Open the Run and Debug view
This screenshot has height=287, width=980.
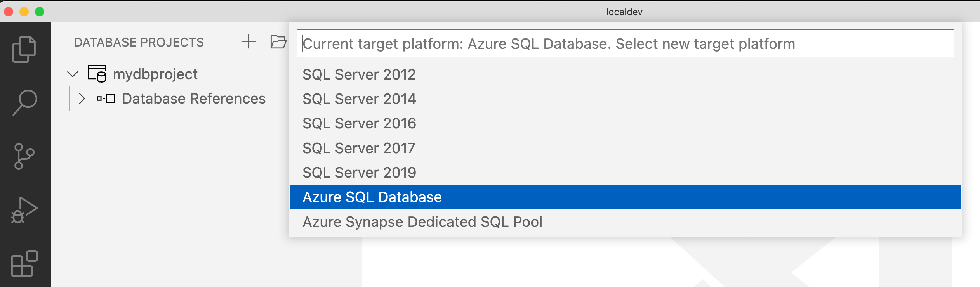[x=24, y=210]
